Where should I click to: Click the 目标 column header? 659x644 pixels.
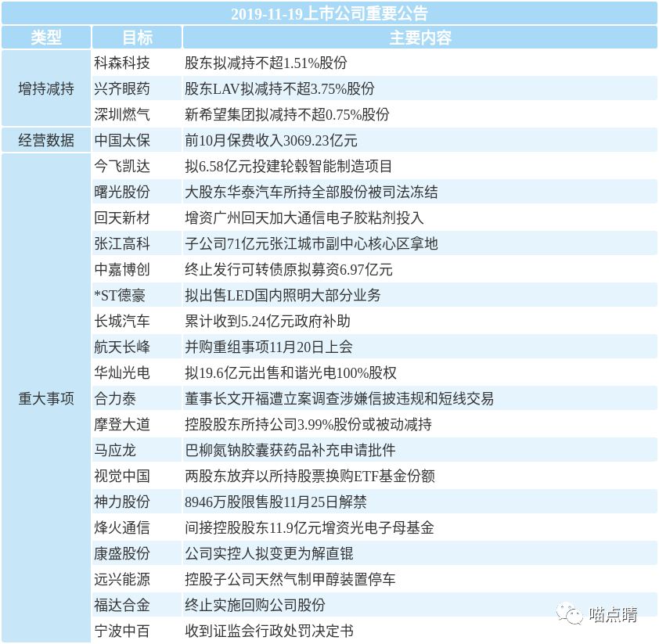(137, 38)
